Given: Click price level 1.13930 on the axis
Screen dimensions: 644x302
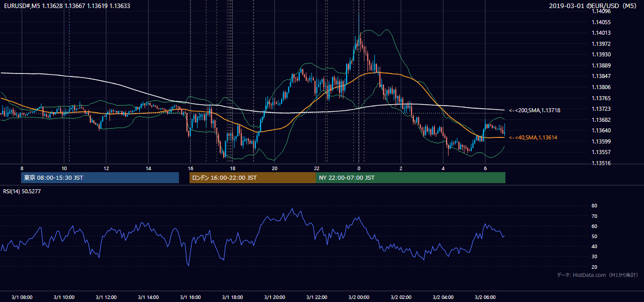Looking at the screenshot, I should (601, 54).
